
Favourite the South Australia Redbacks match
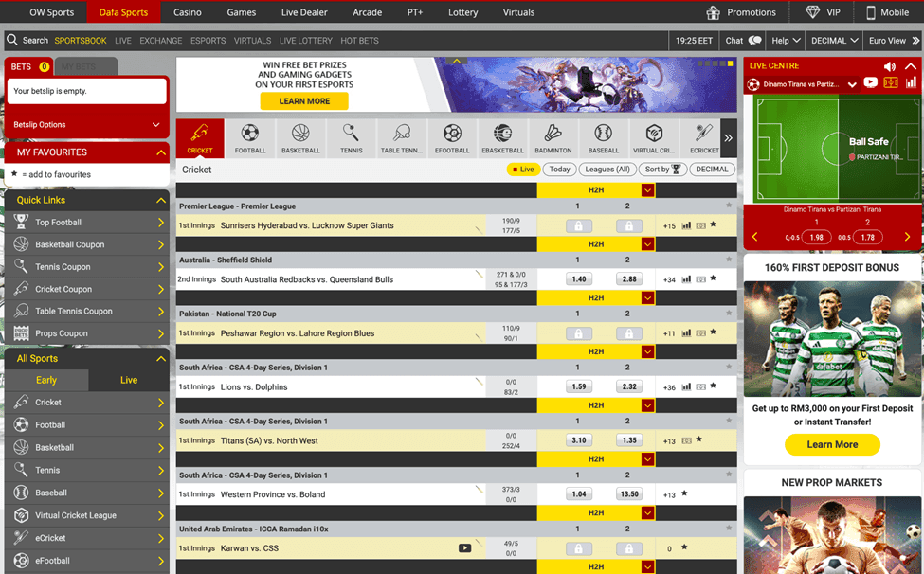tap(713, 279)
